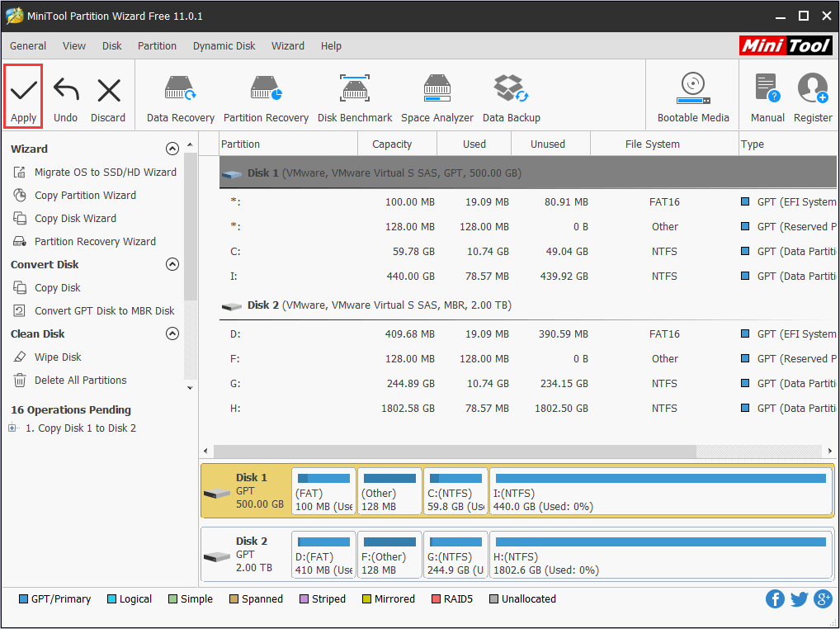
Task: Sort by Partition column header
Action: click(289, 144)
